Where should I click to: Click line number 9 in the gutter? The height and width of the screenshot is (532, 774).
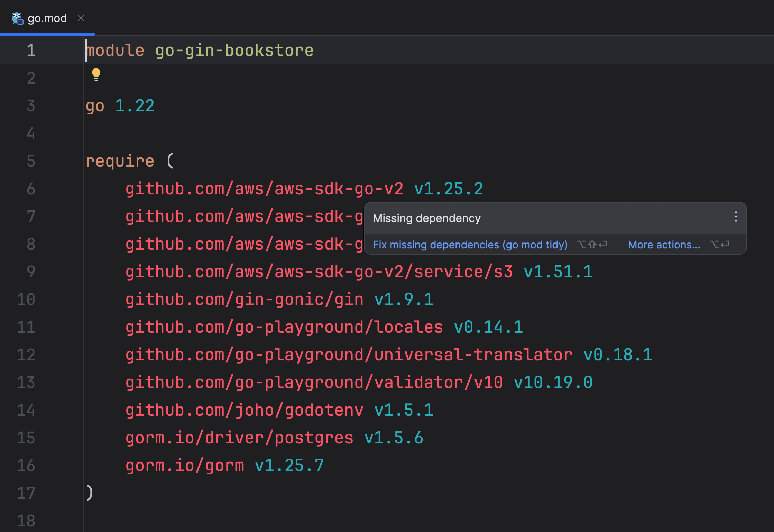click(x=30, y=272)
